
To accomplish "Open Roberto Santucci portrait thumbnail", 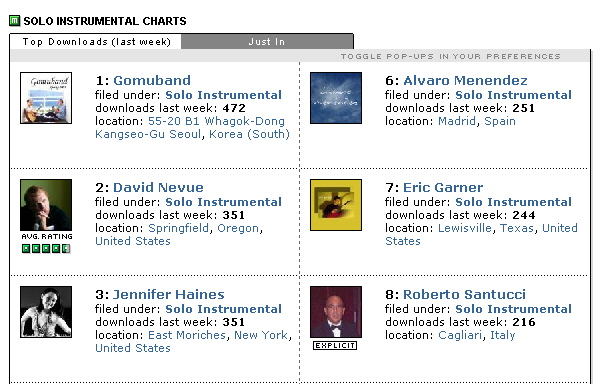I will coord(336,312).
